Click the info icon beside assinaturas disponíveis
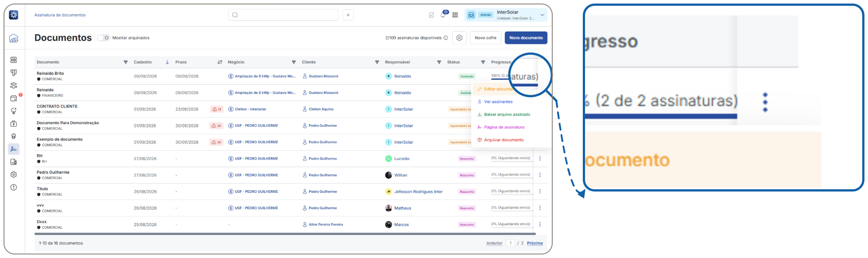This screenshot has width=868, height=258. click(x=446, y=38)
